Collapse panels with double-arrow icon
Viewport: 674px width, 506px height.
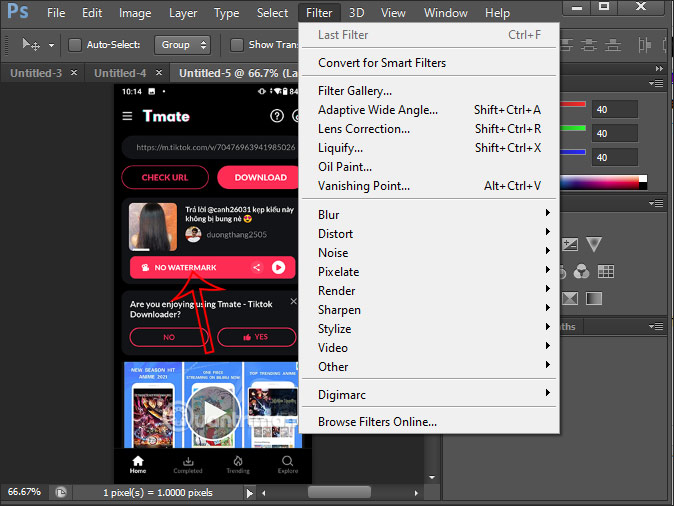point(659,69)
